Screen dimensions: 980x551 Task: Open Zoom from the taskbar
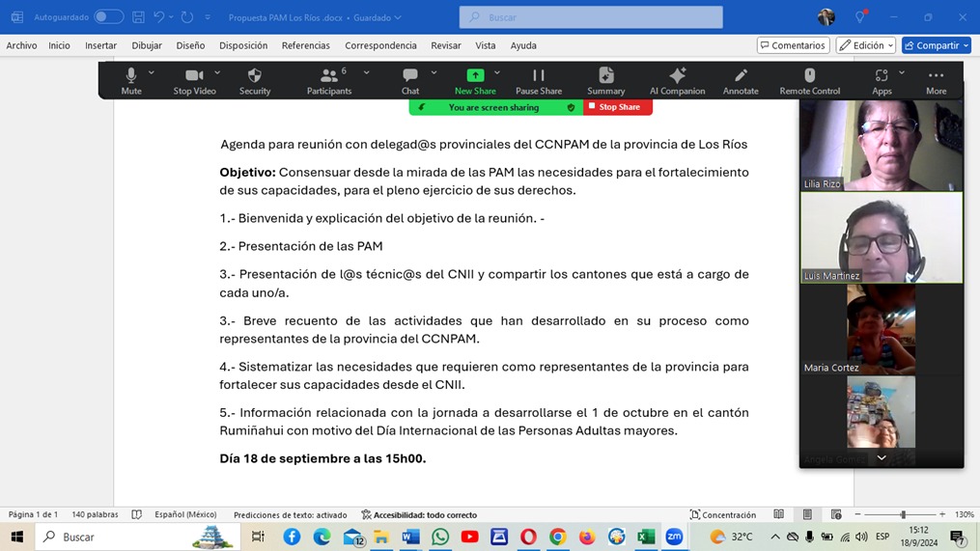(674, 537)
